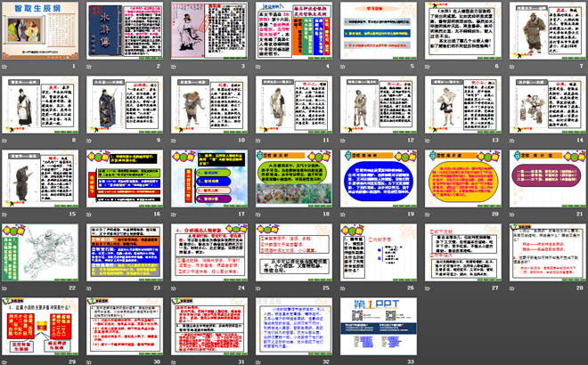
Task: Click the animation star under slide 3
Action: (x=174, y=67)
